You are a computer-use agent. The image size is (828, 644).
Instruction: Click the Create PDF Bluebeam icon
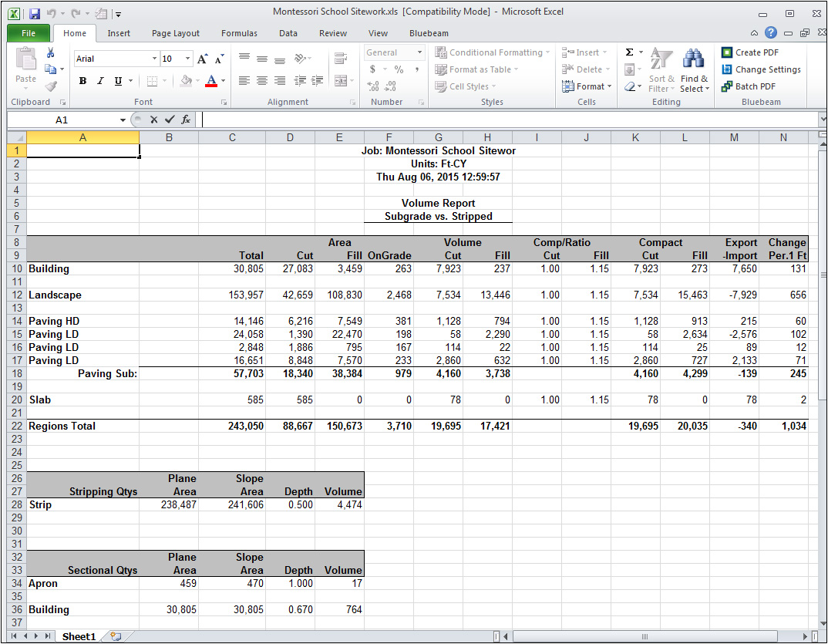point(727,52)
